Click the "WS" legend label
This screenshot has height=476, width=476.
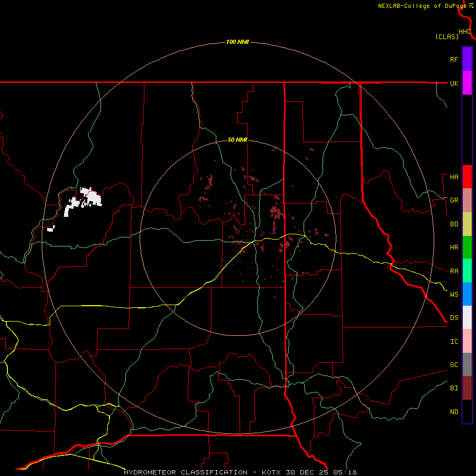(x=454, y=295)
